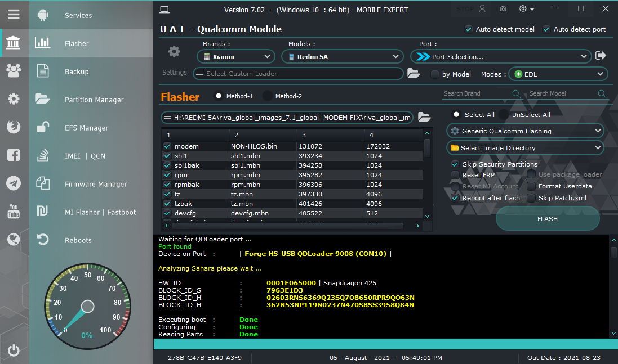
Task: Click the log panel scroll down arrow
Action: click(x=613, y=334)
